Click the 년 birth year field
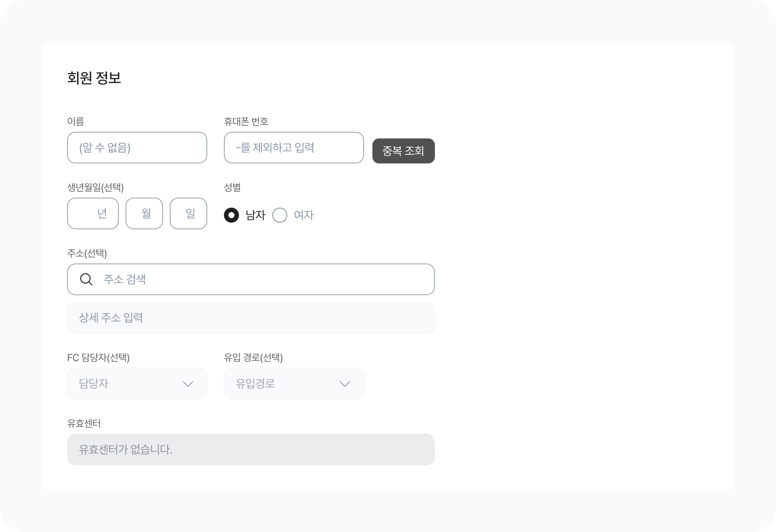This screenshot has height=532, width=776. [x=93, y=213]
